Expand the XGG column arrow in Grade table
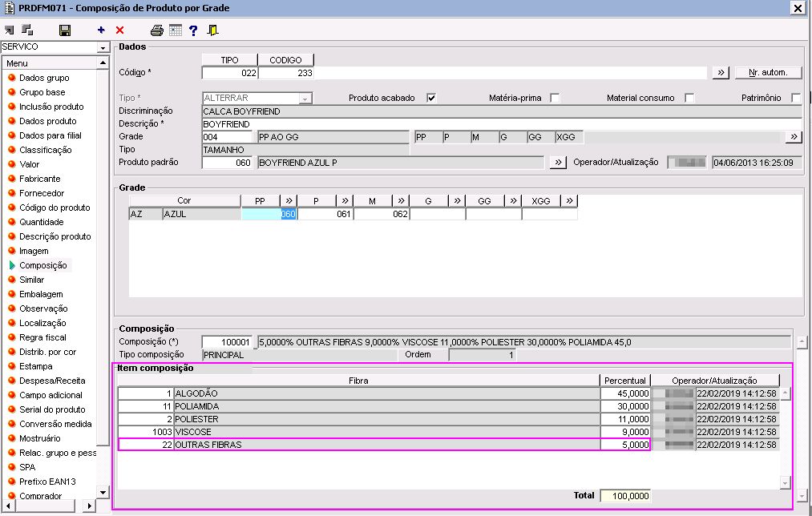Screen dimensions: 812x516 pos(570,201)
